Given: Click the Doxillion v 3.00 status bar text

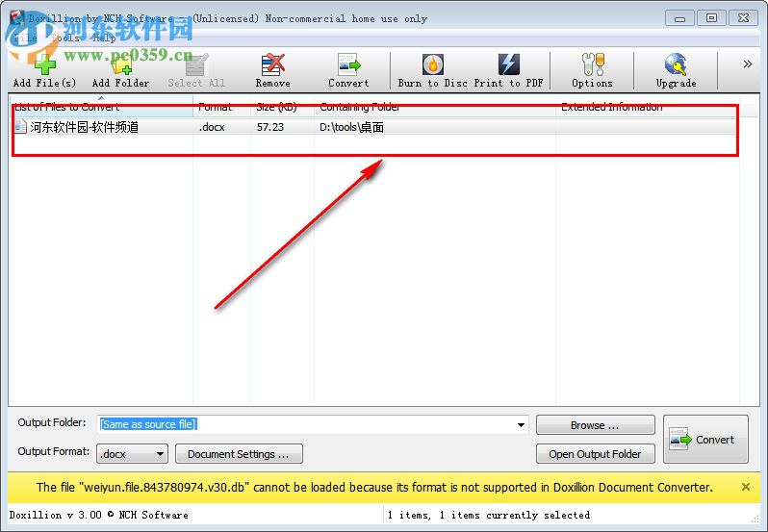Looking at the screenshot, I should [98, 515].
